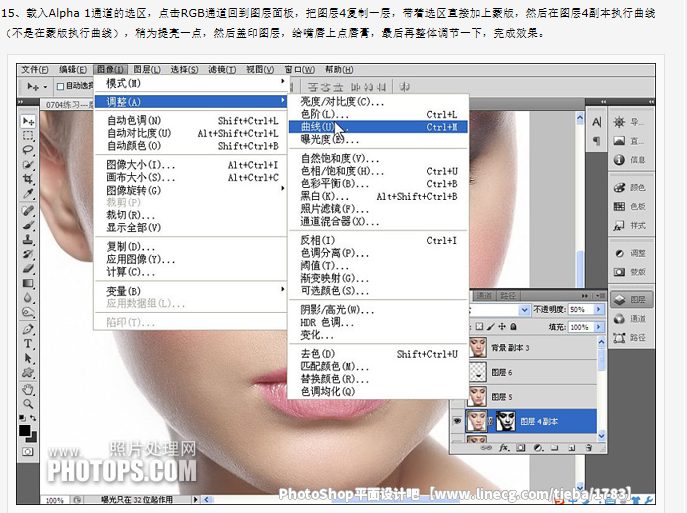
Task: Select the Custom Shape tool
Action: pyautogui.click(x=28, y=373)
